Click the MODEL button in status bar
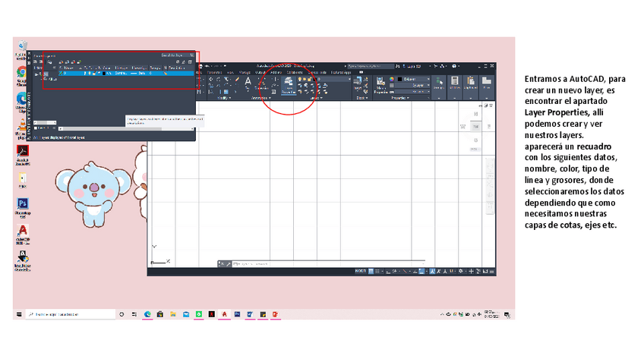Screen dimensions: 644x362 tap(360, 271)
